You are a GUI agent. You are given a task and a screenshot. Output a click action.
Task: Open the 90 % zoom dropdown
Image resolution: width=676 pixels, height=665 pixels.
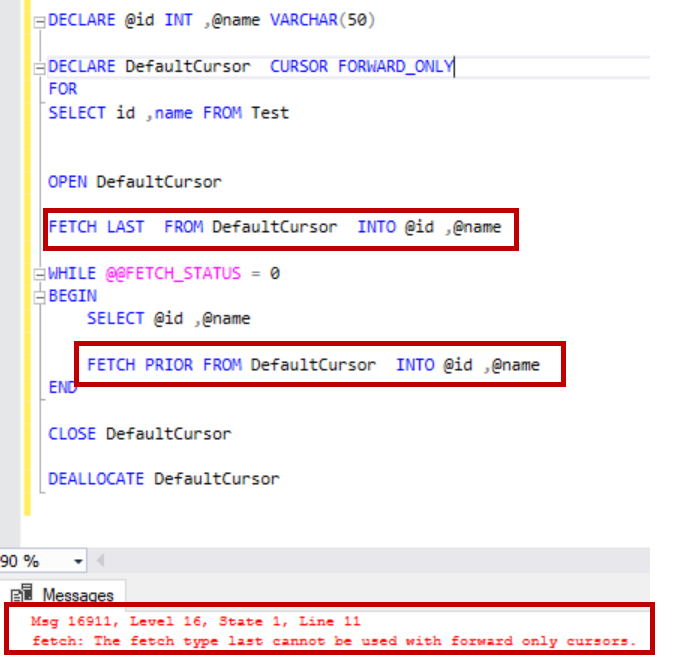(x=78, y=561)
